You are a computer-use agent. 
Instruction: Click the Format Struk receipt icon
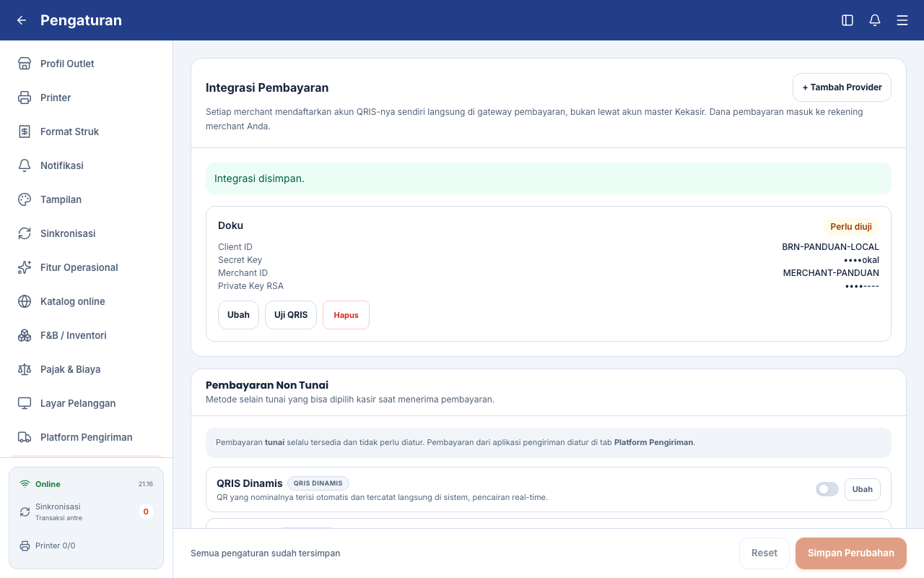tap(25, 131)
